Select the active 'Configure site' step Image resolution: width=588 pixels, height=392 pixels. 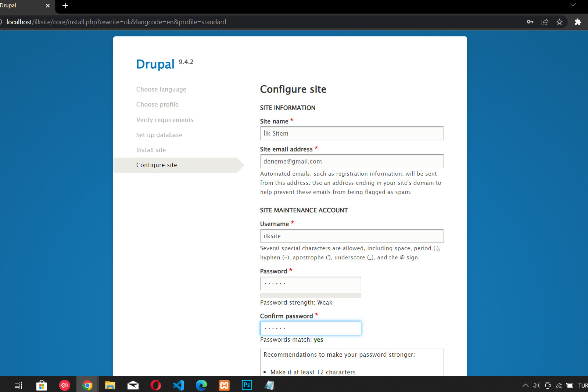[x=179, y=165]
